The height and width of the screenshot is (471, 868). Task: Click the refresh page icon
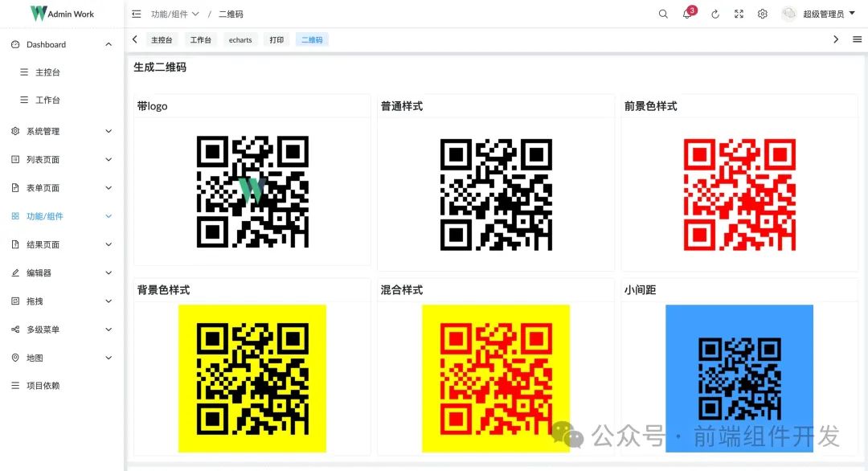tap(714, 14)
